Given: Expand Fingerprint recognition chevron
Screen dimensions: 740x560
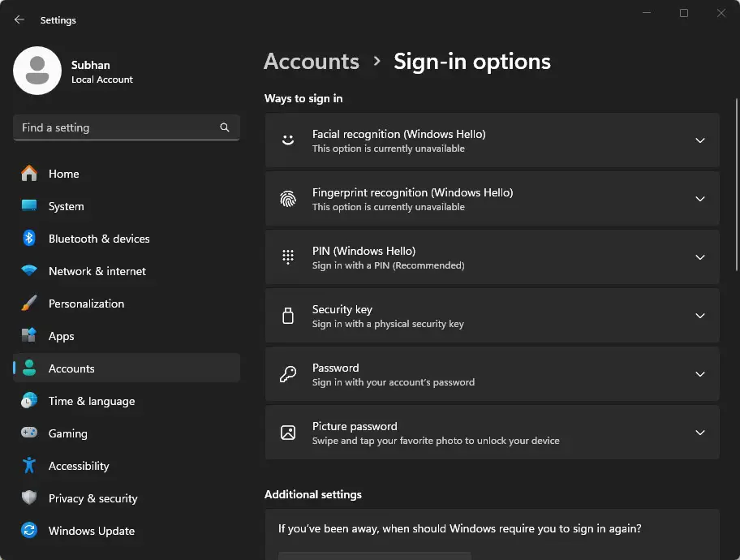Looking at the screenshot, I should click(700, 199).
